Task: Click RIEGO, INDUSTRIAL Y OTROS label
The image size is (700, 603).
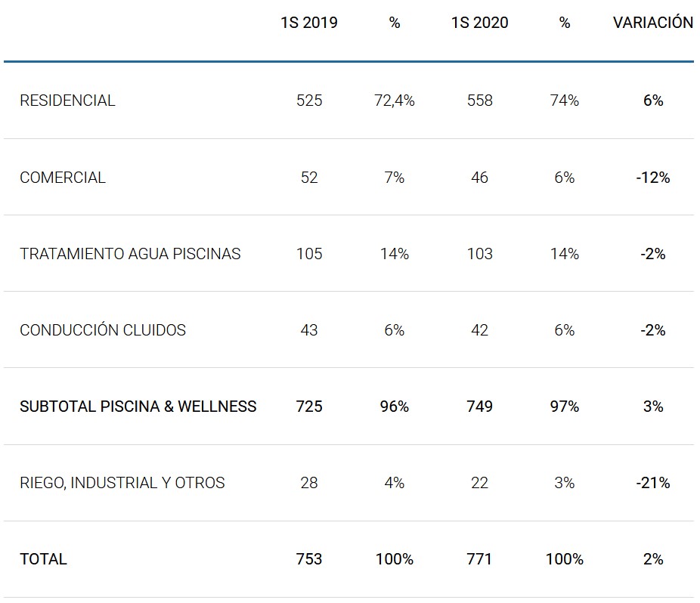Action: click(x=122, y=483)
